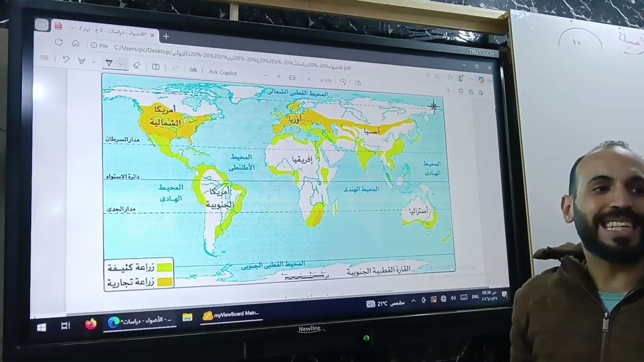
Task: Open Task View on the taskbar
Action: [x=65, y=326]
